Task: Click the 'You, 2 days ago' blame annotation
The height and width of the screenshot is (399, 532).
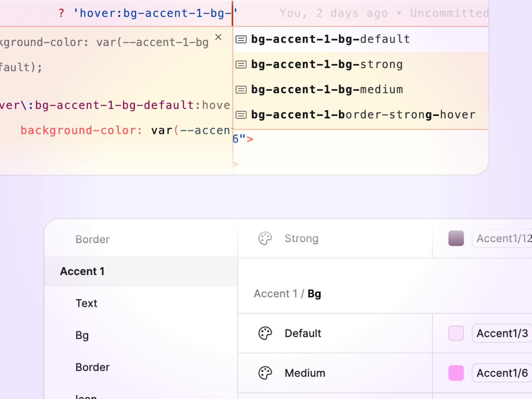Action: (x=334, y=13)
